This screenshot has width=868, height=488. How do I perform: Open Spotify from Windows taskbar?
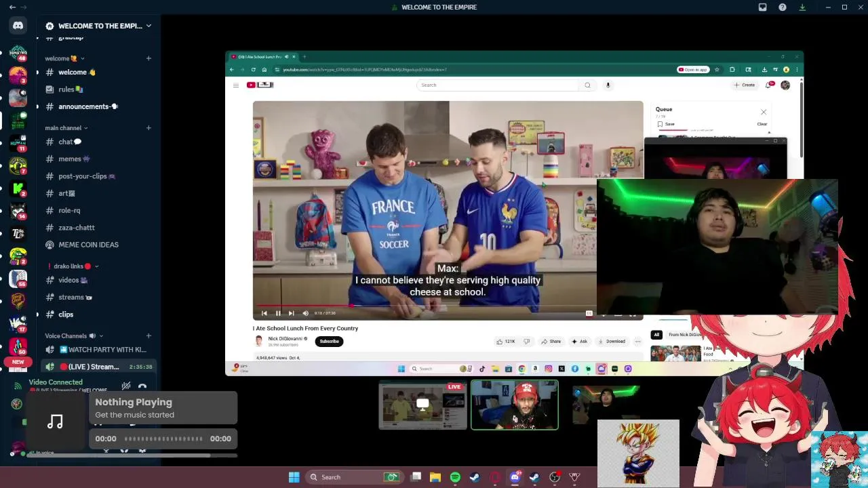point(455,477)
